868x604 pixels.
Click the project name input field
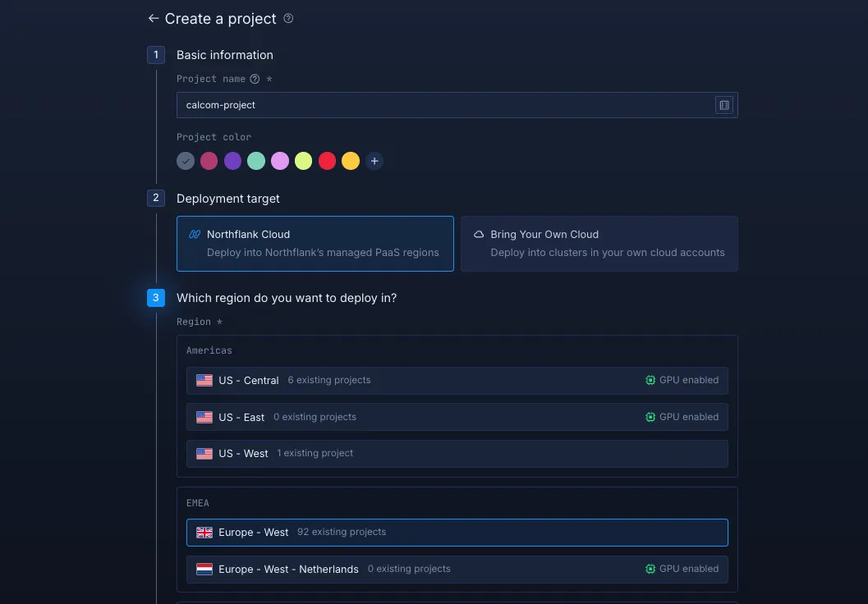pyautogui.click(x=457, y=105)
